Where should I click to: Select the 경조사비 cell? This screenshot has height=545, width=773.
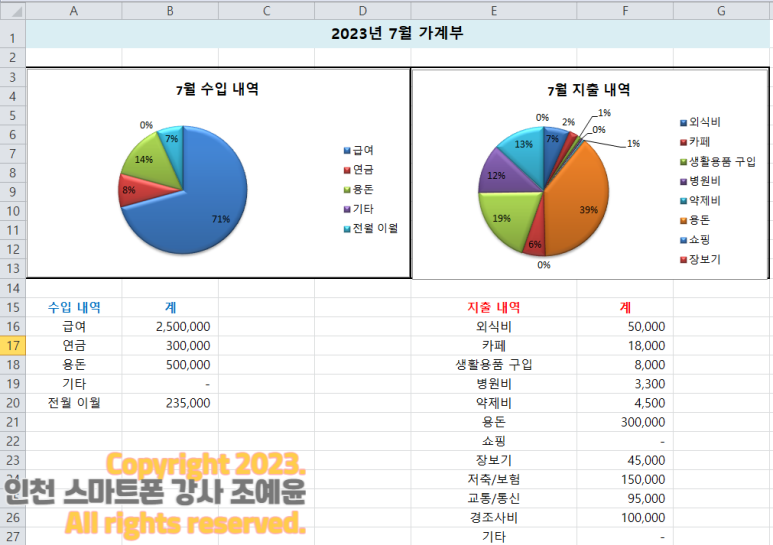[493, 518]
